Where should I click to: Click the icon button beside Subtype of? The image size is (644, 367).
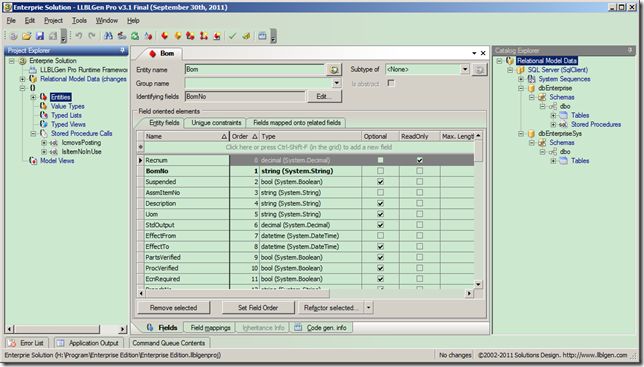click(479, 69)
